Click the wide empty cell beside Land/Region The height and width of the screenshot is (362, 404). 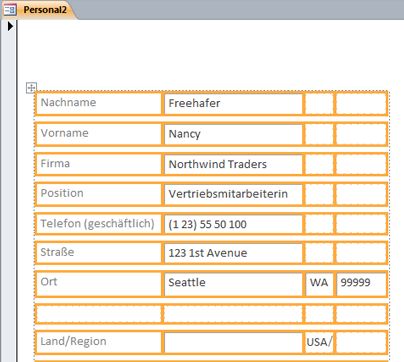tap(233, 342)
